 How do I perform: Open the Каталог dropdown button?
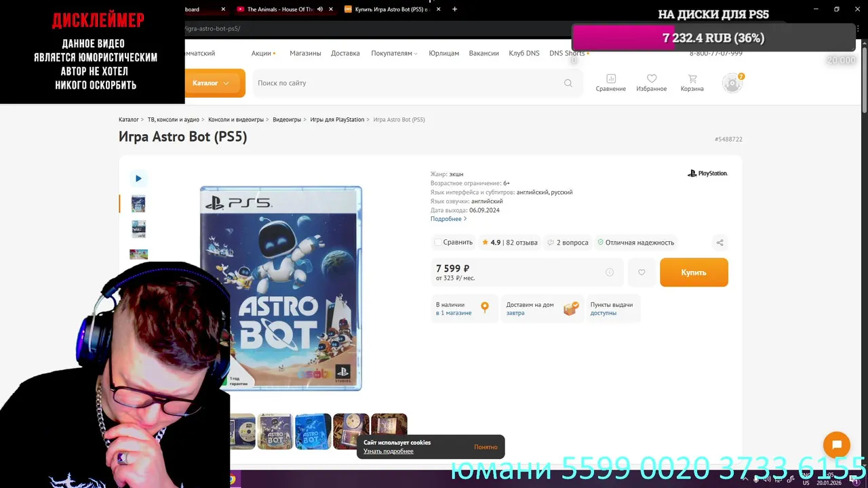coord(211,83)
